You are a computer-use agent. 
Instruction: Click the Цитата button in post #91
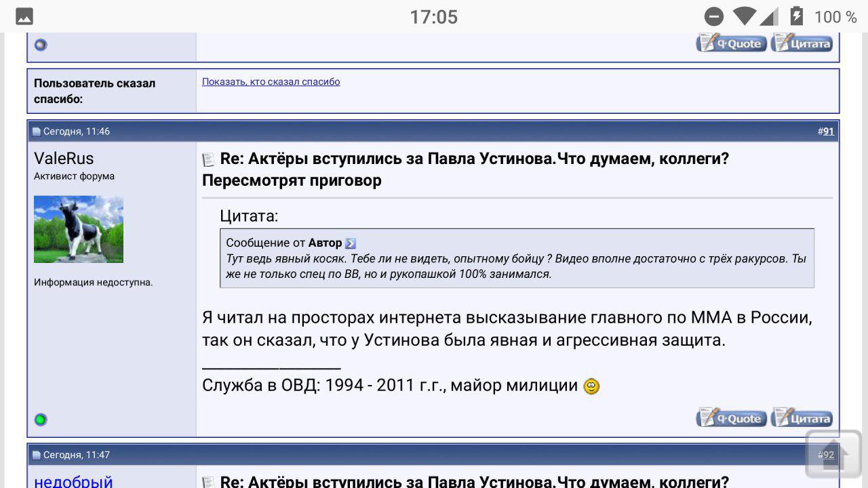tap(802, 418)
